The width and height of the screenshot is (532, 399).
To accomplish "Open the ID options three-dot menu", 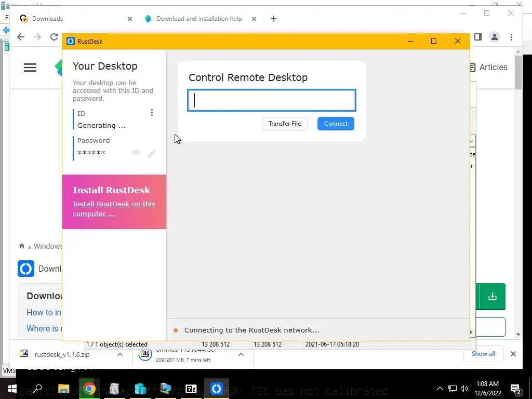I will pyautogui.click(x=152, y=112).
